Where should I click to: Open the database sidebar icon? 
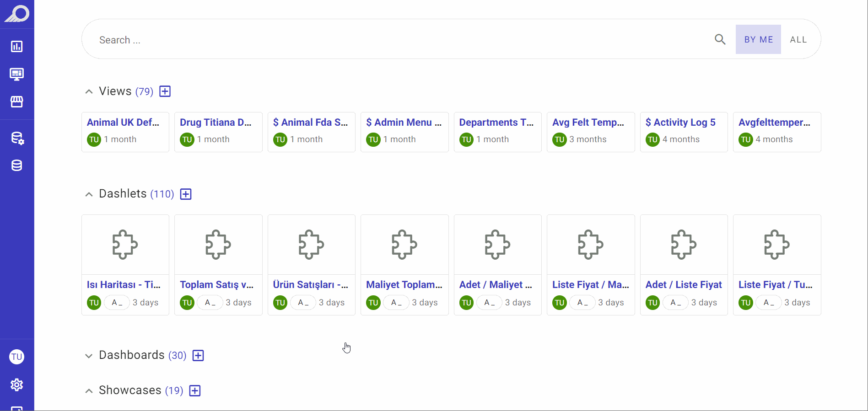[17, 165]
